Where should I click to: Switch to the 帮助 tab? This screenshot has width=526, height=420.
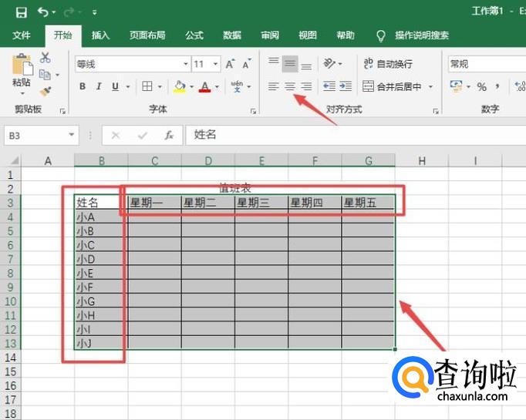(x=346, y=35)
